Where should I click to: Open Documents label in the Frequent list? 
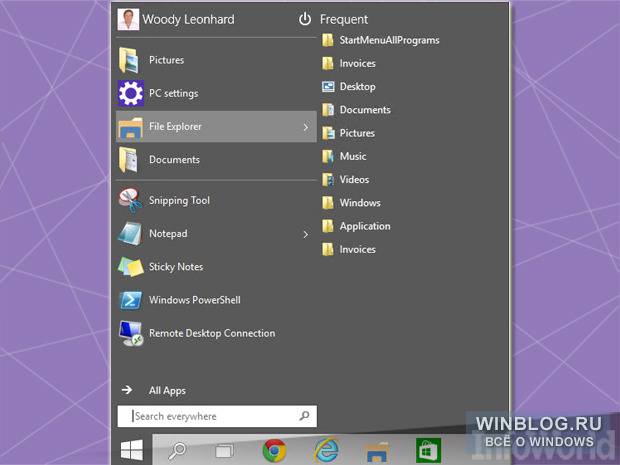click(x=365, y=110)
